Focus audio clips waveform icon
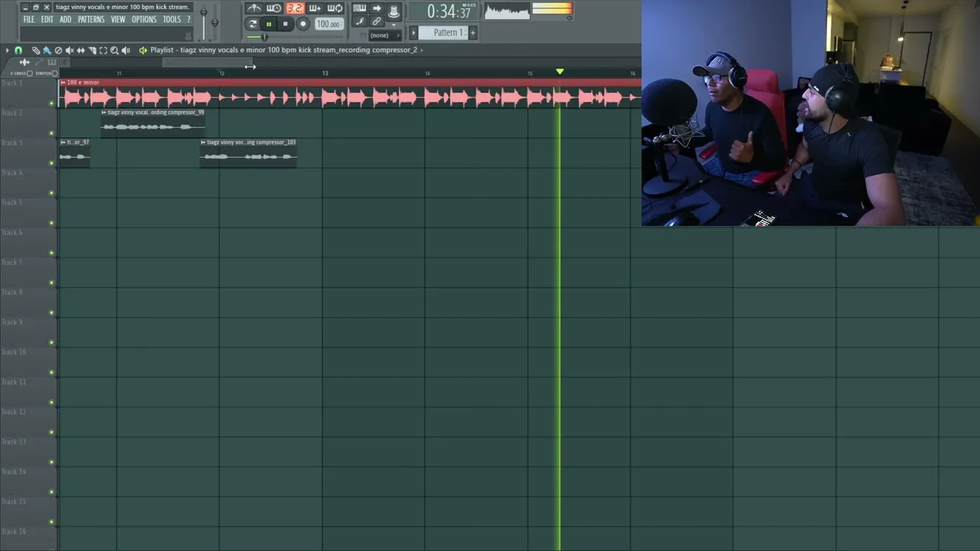The width and height of the screenshot is (980, 551). pyautogui.click(x=25, y=62)
